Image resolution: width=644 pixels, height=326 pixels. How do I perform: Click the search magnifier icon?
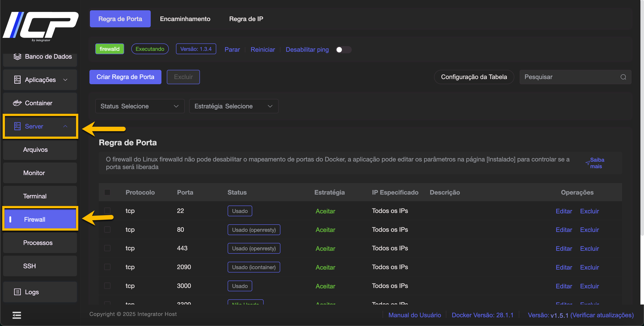pos(623,77)
